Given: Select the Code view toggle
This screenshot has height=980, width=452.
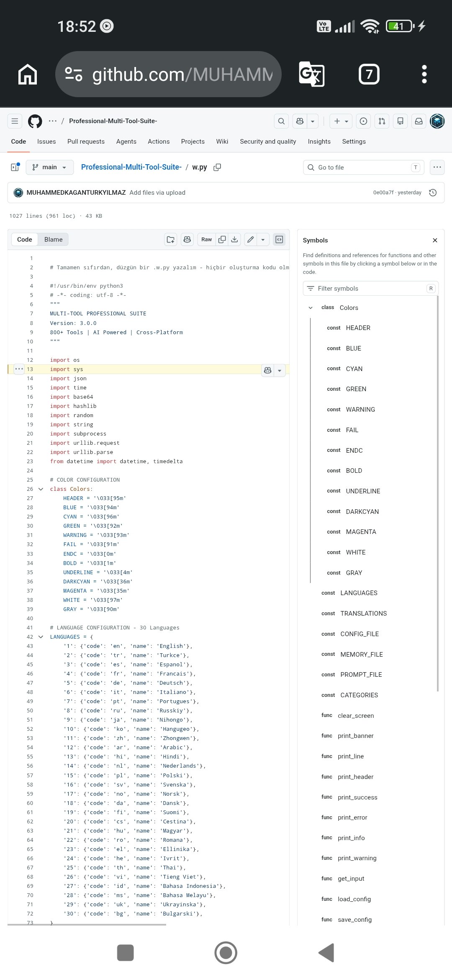Looking at the screenshot, I should 25,240.
